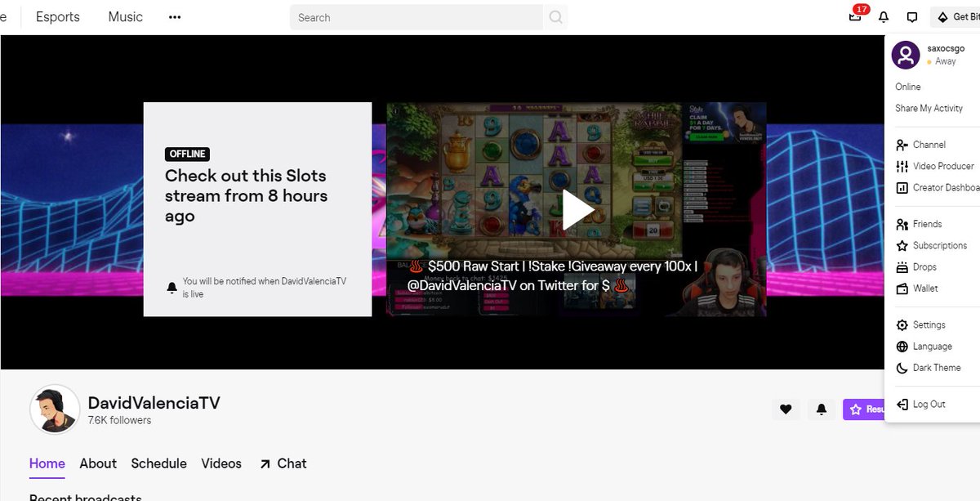Image resolution: width=980 pixels, height=501 pixels.
Task: Expand the three-dots More menu
Action: click(175, 16)
